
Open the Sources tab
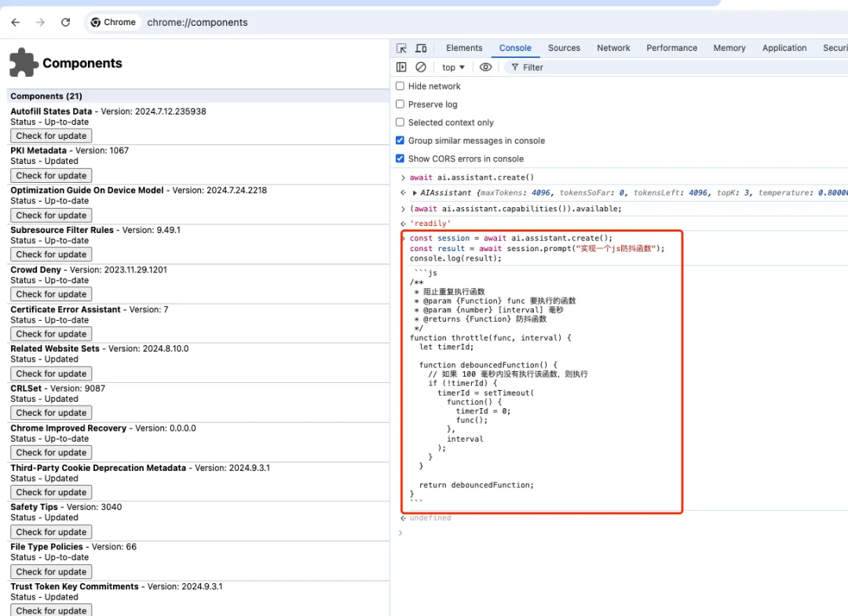click(564, 48)
